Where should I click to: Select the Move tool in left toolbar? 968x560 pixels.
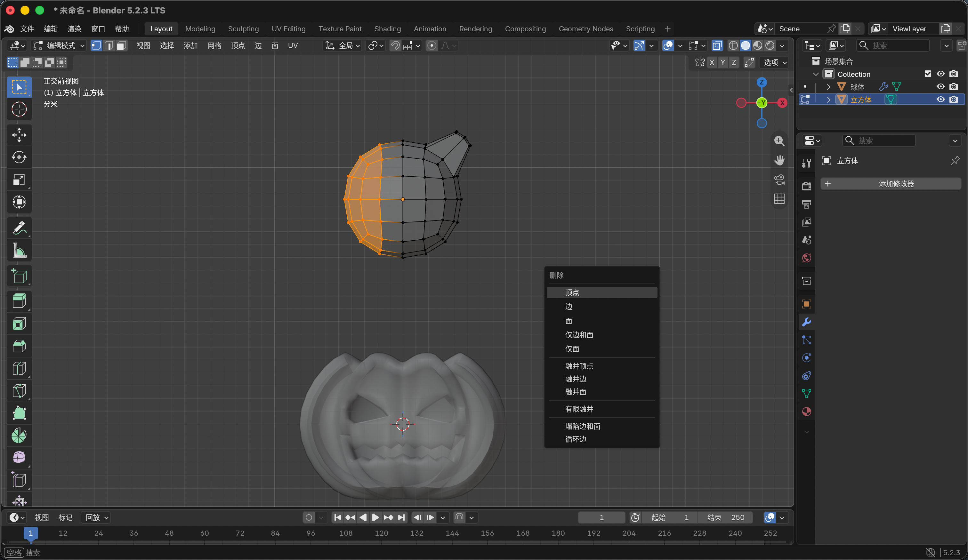point(19,135)
